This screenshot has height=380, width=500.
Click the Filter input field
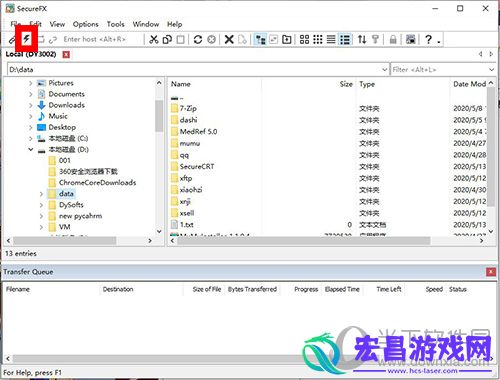tap(438, 69)
